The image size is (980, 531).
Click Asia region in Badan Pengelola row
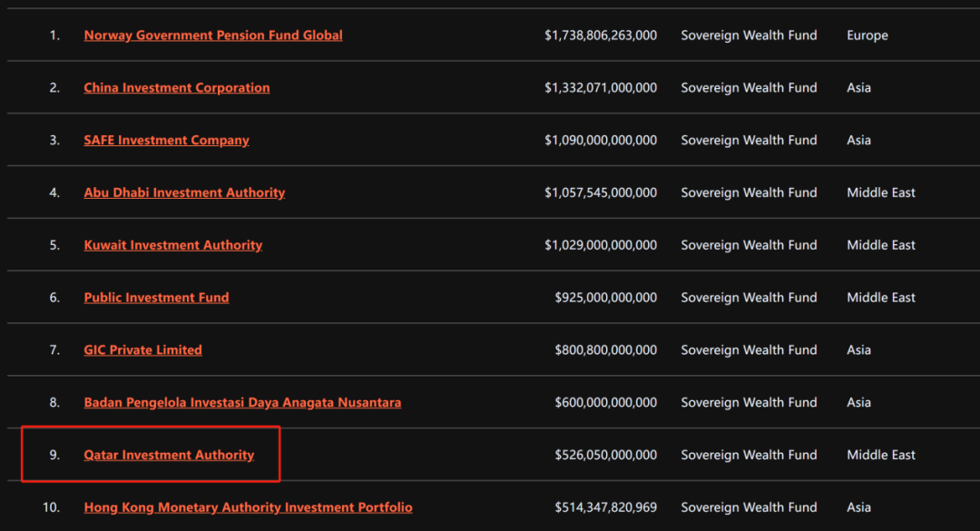click(858, 403)
